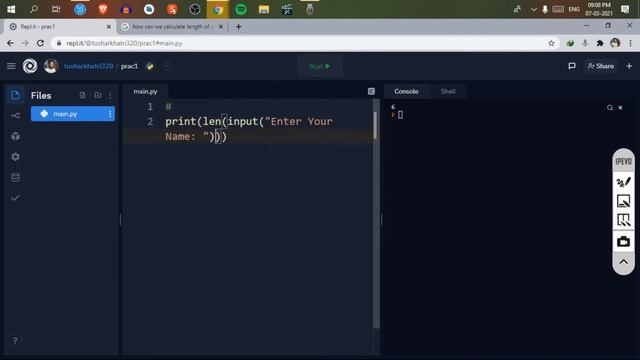Run the program with Run button
640x360 pixels.
pos(320,66)
